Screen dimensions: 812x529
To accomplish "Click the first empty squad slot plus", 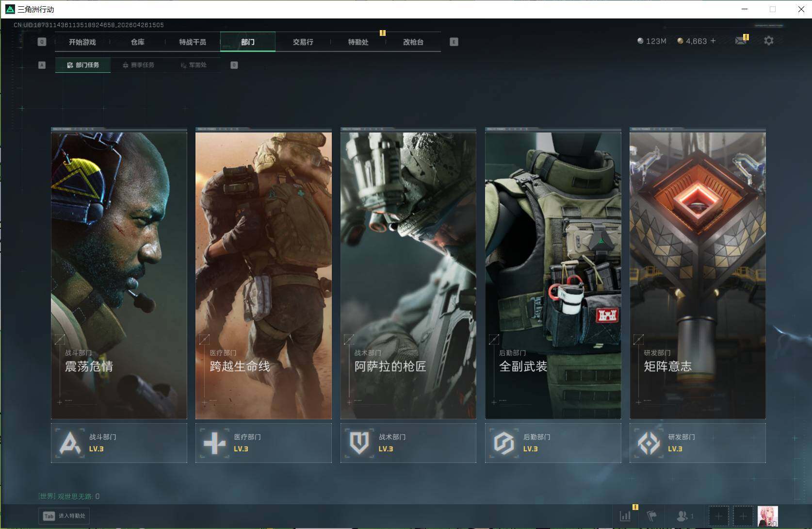I will coord(719,516).
